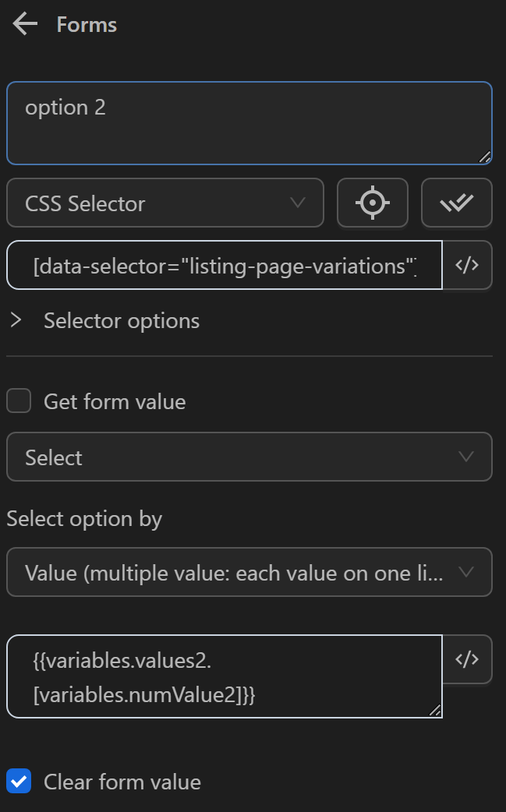This screenshot has width=506, height=812.
Task: Click the back arrow next to Forms
Action: pos(25,24)
